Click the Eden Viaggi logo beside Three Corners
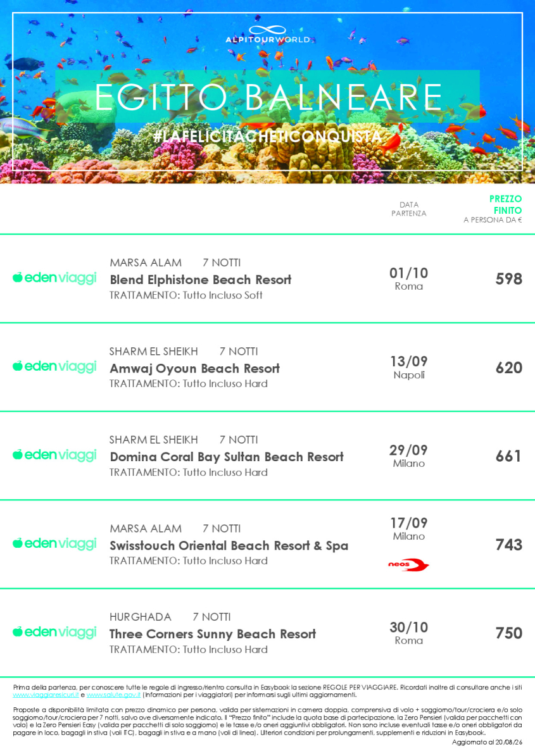 point(54,632)
